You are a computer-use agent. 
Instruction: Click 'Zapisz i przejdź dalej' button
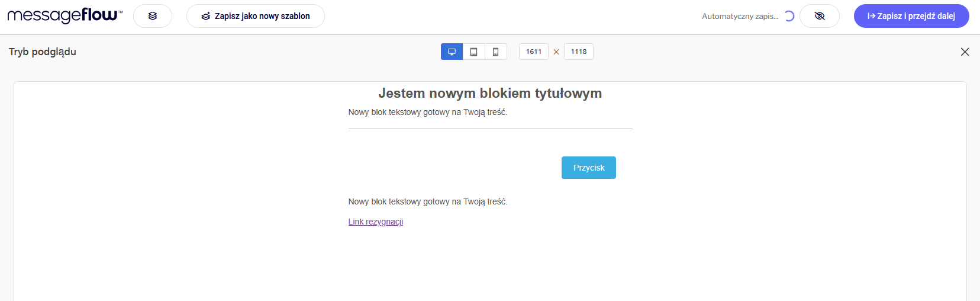tap(911, 16)
